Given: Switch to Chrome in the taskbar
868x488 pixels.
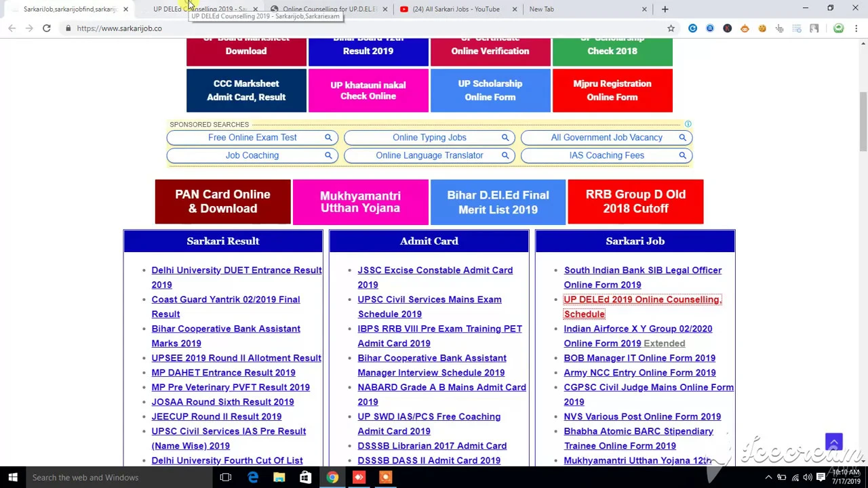Looking at the screenshot, I should [x=332, y=477].
